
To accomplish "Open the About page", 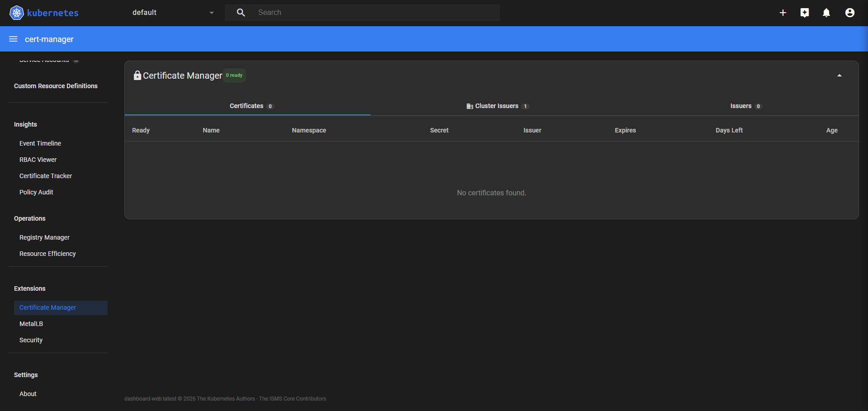I will click(28, 394).
